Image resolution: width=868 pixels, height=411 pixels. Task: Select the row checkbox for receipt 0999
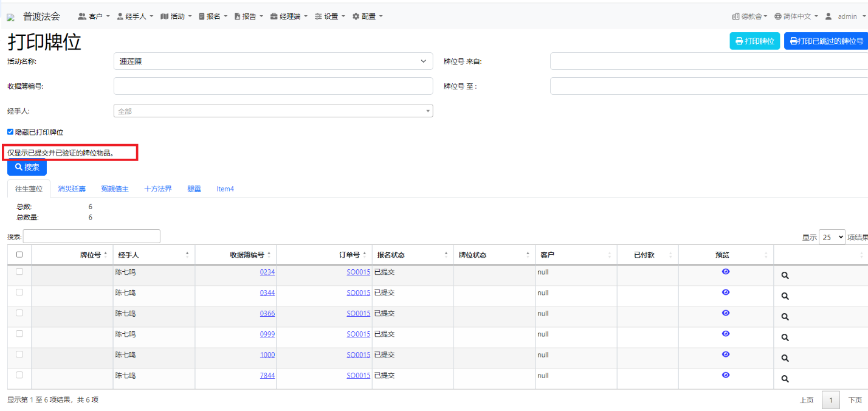tap(19, 334)
